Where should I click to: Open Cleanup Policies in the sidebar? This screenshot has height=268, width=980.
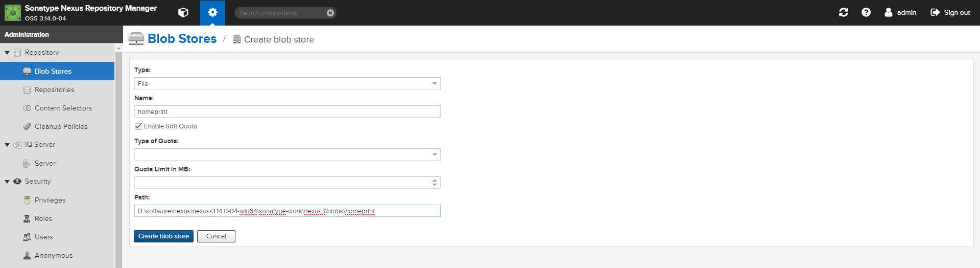pyautogui.click(x=57, y=126)
